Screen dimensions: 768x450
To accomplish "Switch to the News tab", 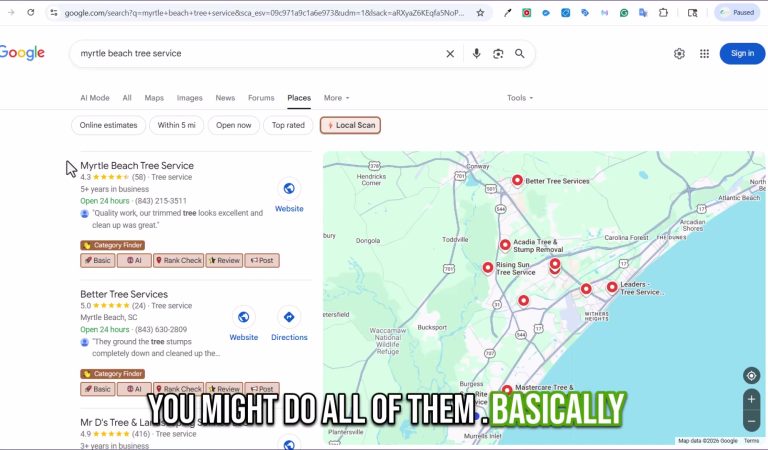I will point(225,98).
